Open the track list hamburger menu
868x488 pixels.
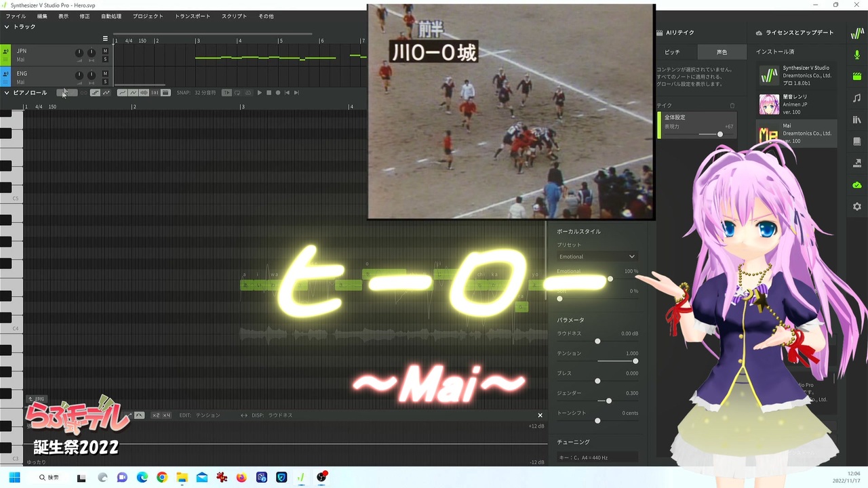pyautogui.click(x=105, y=39)
